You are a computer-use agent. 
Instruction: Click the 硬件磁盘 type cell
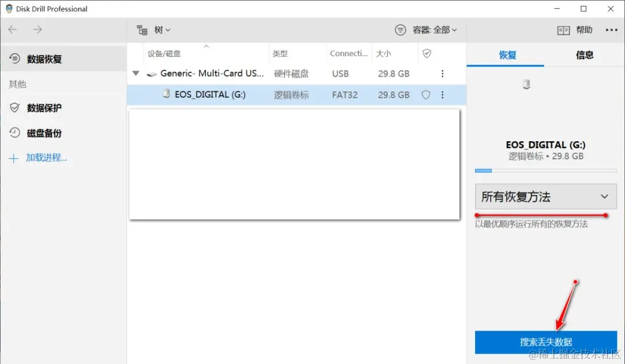[291, 73]
